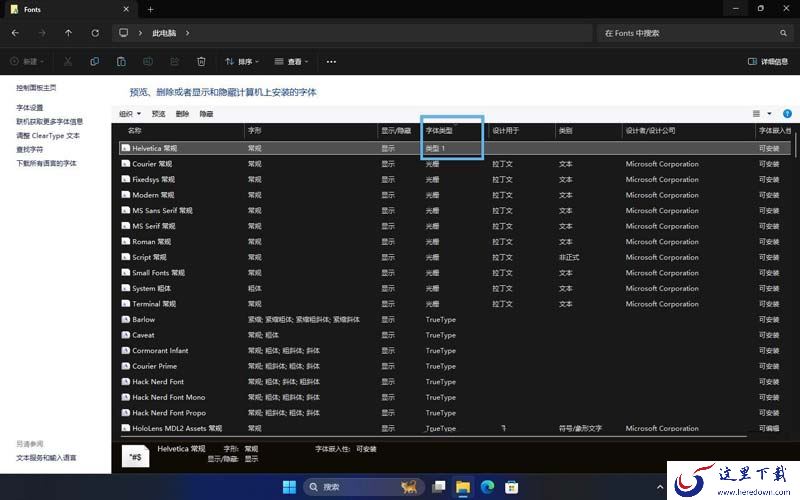Refresh the Fonts folder view
The image size is (800, 500).
pos(95,33)
